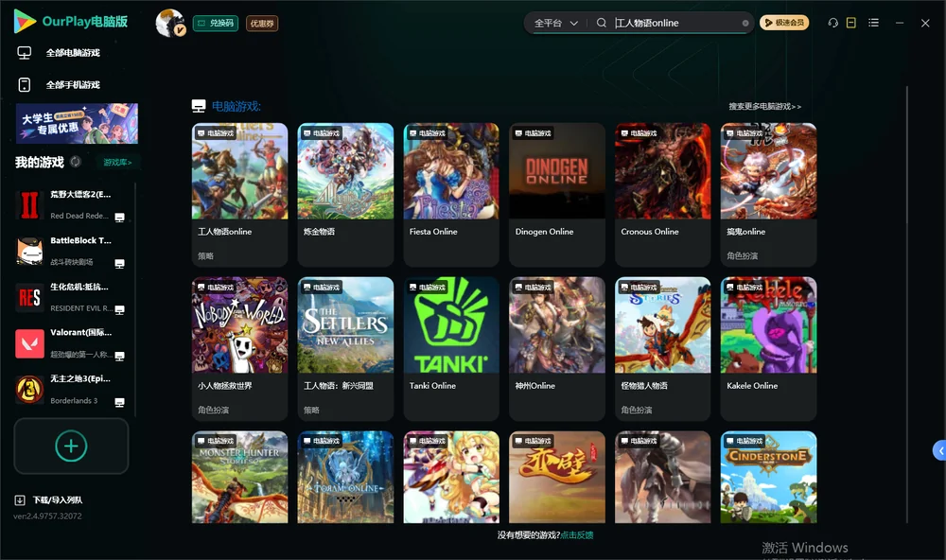The height and width of the screenshot is (560, 946).
Task: Click the PC icon on Red Dead Redemption row
Action: click(x=119, y=218)
